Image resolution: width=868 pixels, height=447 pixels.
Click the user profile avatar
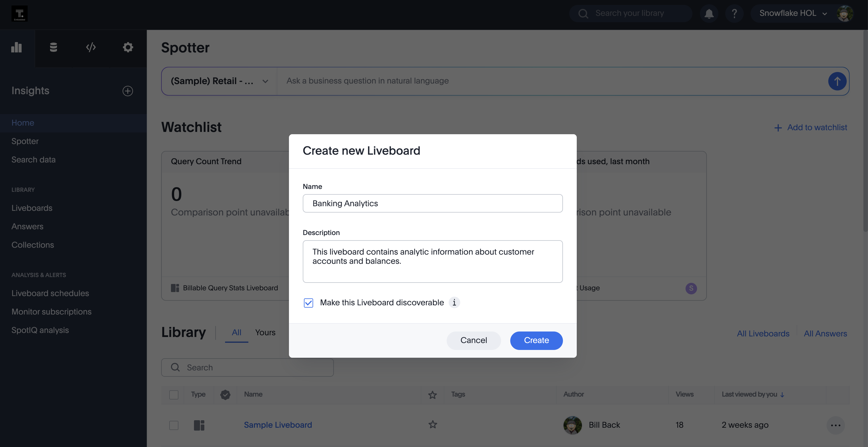845,14
